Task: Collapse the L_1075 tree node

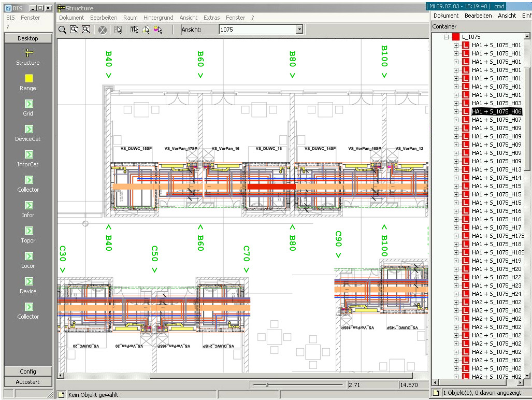Action: 446,37
